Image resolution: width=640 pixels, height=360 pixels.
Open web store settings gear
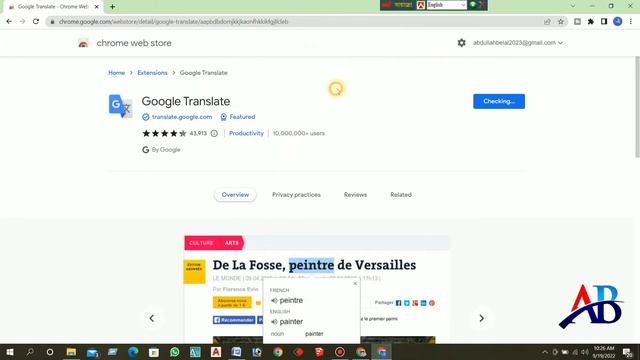click(462, 42)
